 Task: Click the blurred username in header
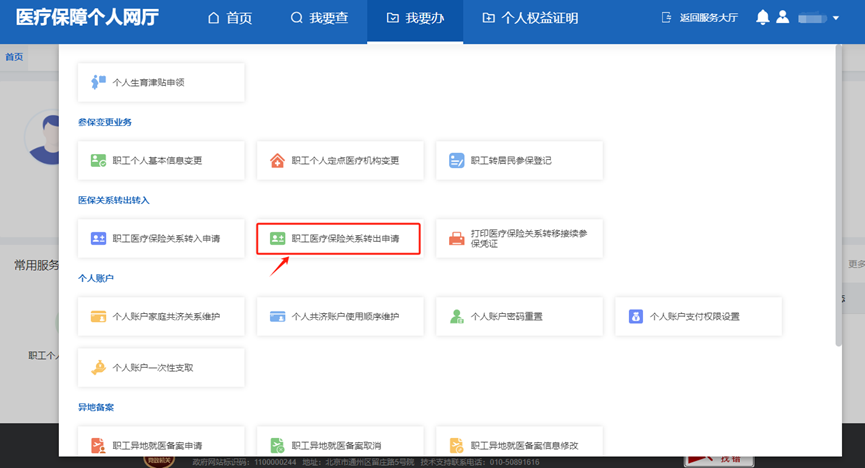[812, 19]
